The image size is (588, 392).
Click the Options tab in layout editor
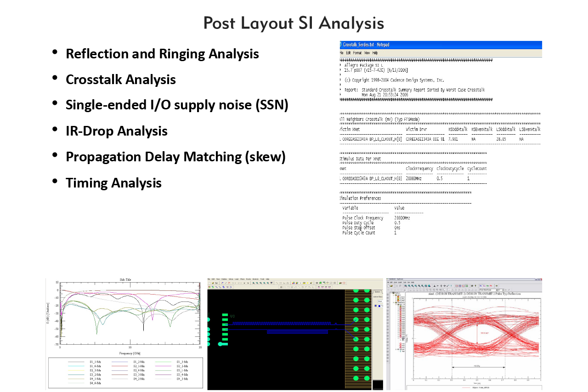pos(377,292)
